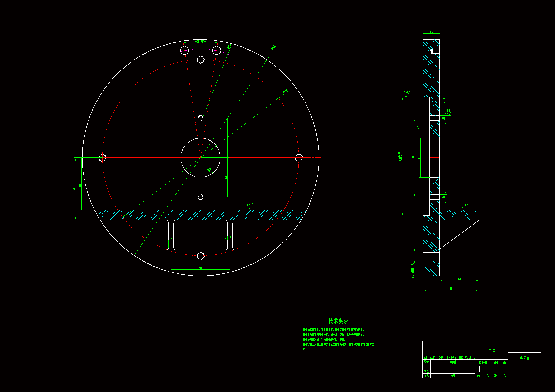
Task: Click the 设计 label cell in title block
Action: coord(426,362)
